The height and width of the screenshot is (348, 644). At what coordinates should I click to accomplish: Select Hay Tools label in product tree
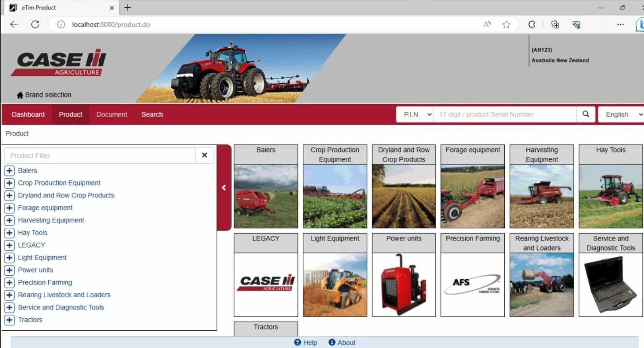(33, 233)
